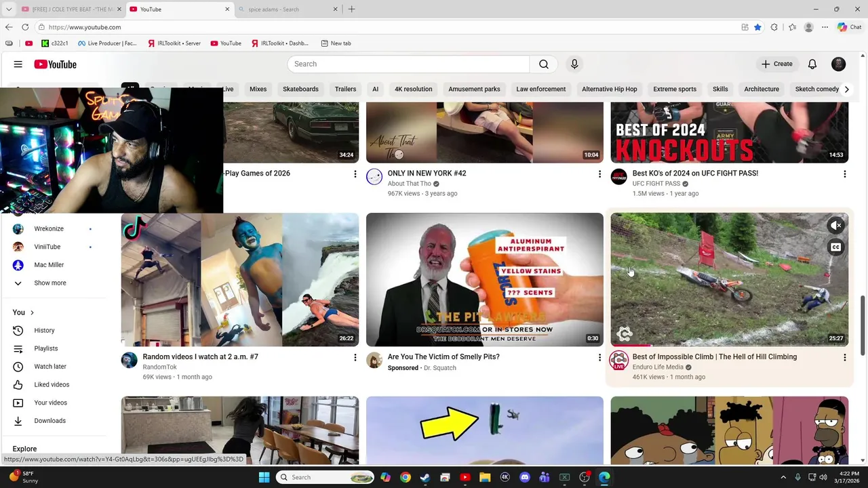Click the search magnifier button
Screen dimensions: 868x488
(544, 64)
